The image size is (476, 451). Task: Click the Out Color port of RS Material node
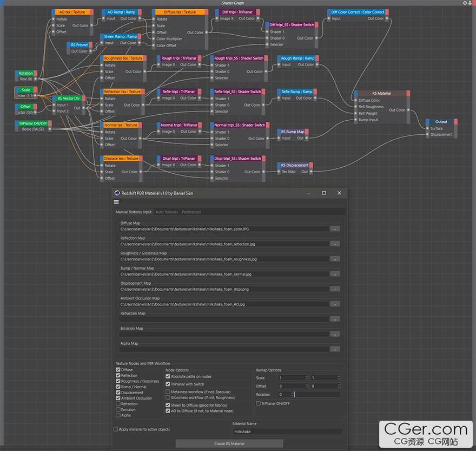[x=408, y=110]
